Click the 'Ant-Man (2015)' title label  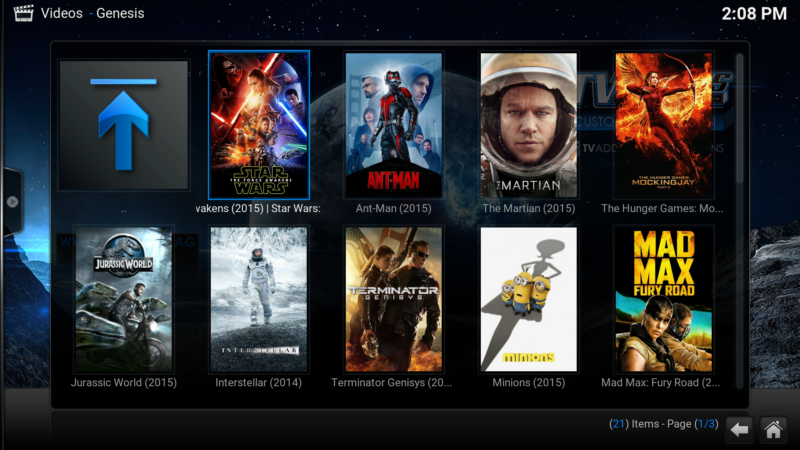(x=393, y=209)
